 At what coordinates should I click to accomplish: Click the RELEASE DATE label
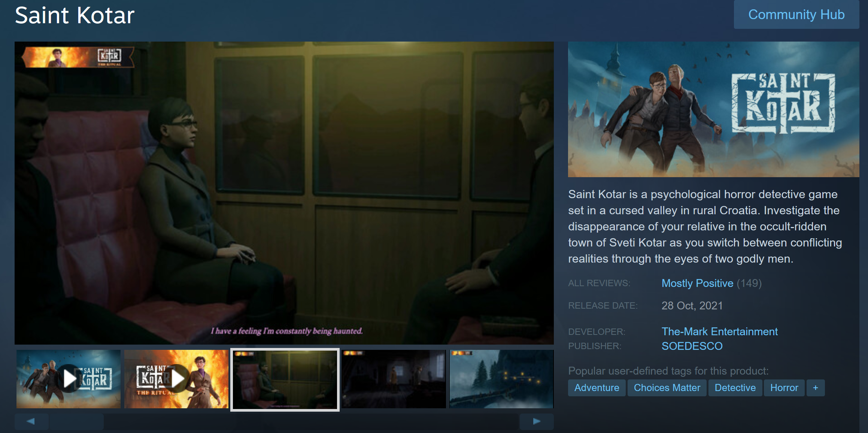click(603, 306)
